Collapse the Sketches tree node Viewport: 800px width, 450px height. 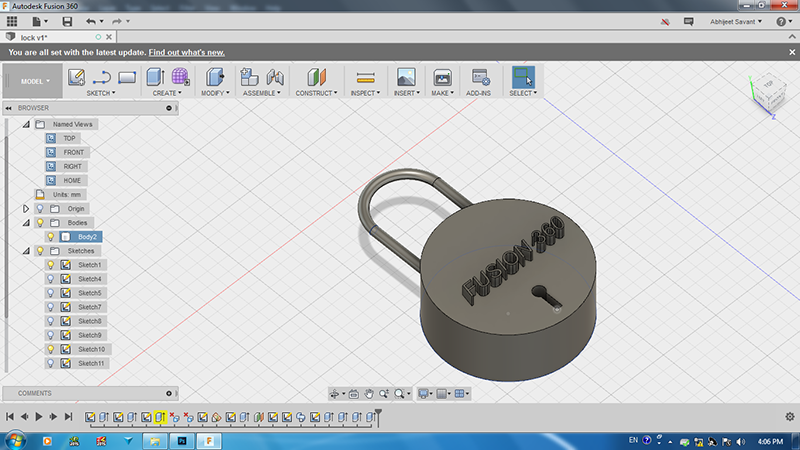click(x=26, y=251)
